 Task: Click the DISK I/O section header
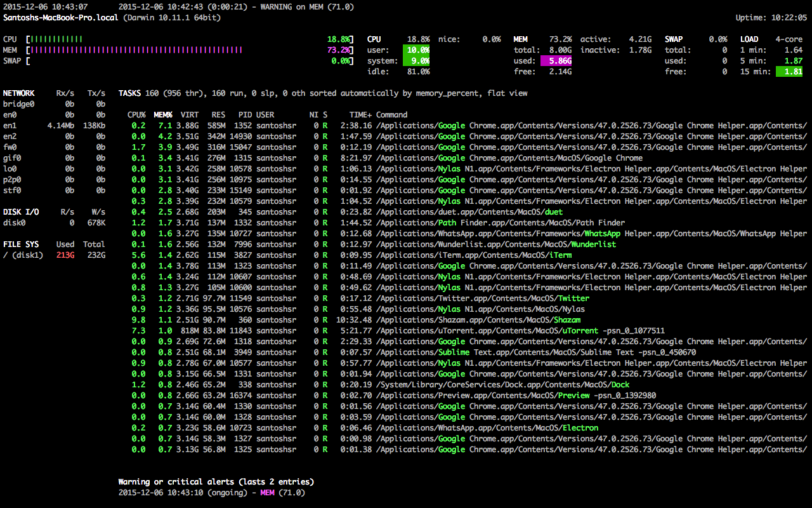click(x=21, y=212)
